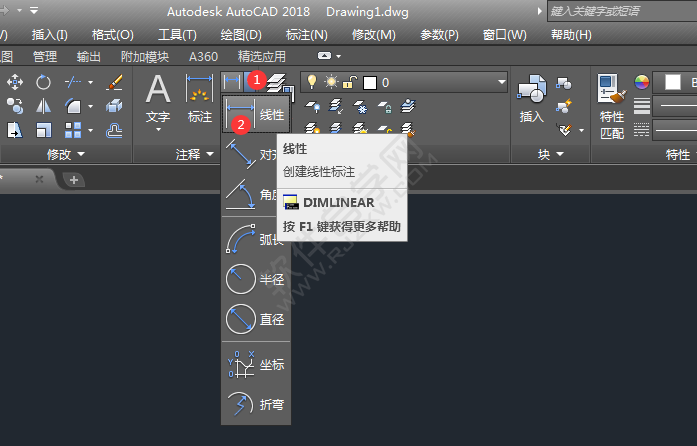Open the Fillet tool dropdown arrow
Image resolution: width=697 pixels, height=446 pixels.
pos(91,106)
